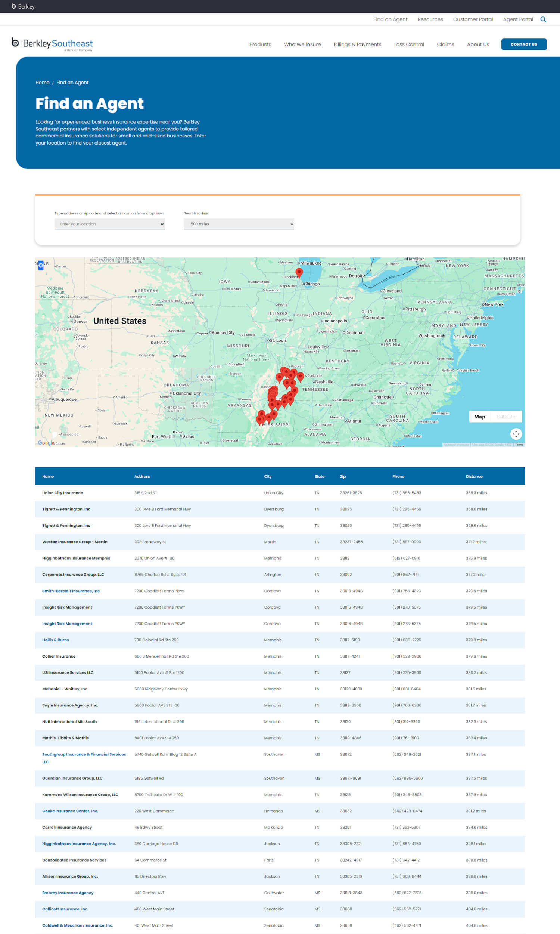Click the Distance column header

[x=474, y=476]
